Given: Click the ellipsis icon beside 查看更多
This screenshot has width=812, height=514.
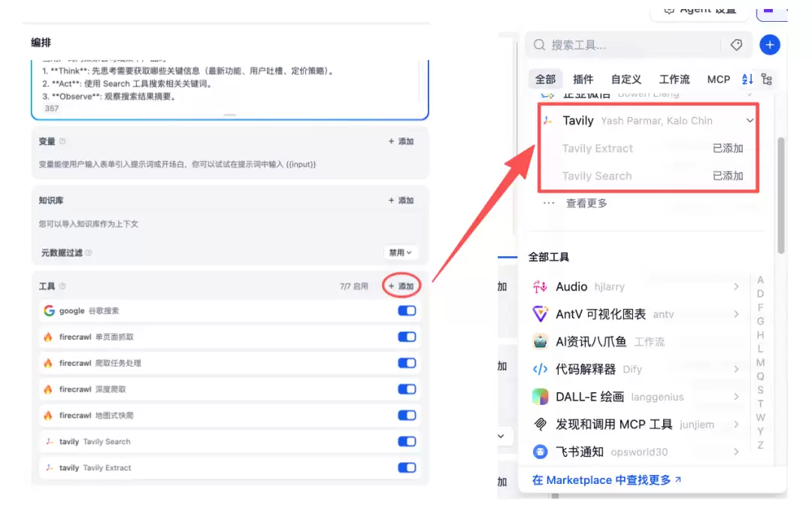Looking at the screenshot, I should [x=549, y=204].
